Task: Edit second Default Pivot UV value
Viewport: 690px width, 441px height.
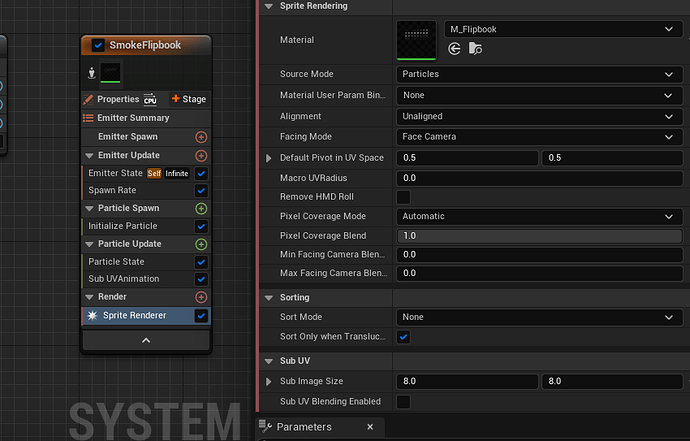Action: coord(612,158)
